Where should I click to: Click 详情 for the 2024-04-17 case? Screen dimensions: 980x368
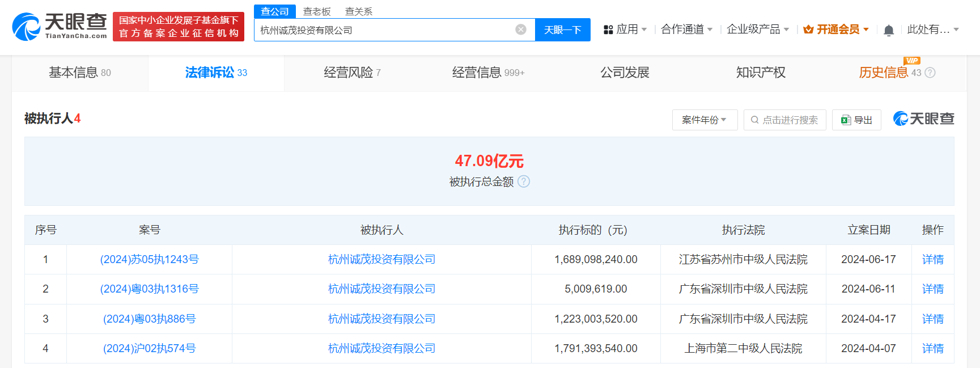tap(932, 319)
